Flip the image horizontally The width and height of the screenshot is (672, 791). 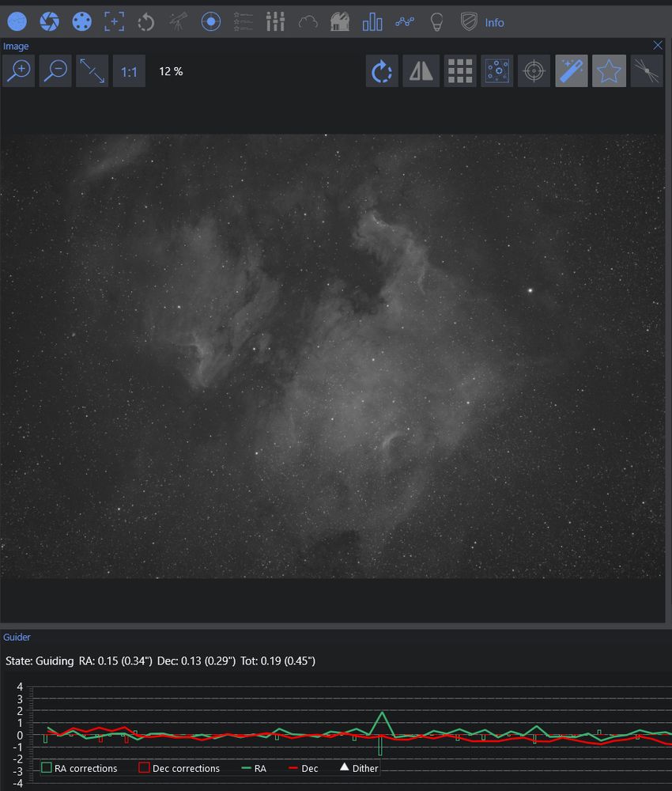pyautogui.click(x=421, y=70)
